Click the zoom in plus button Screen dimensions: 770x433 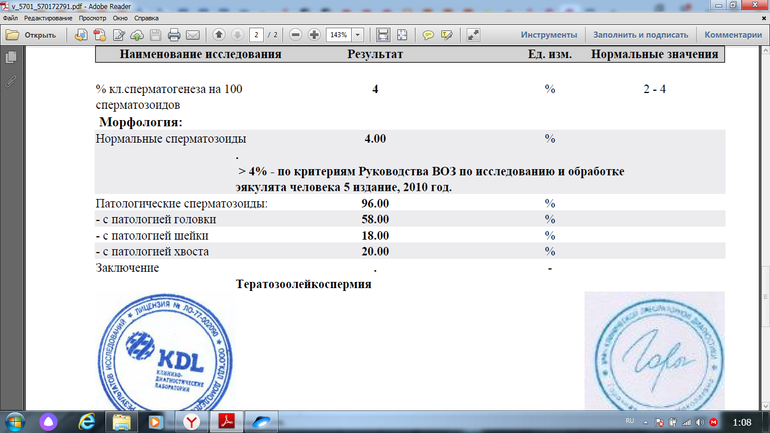point(314,35)
